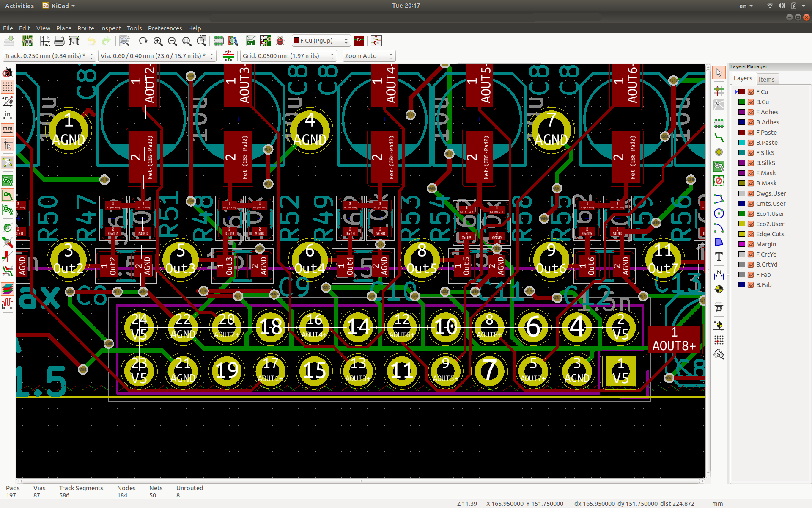Screen dimensions: 812x508
Task: Open the Place menu
Action: coord(64,28)
